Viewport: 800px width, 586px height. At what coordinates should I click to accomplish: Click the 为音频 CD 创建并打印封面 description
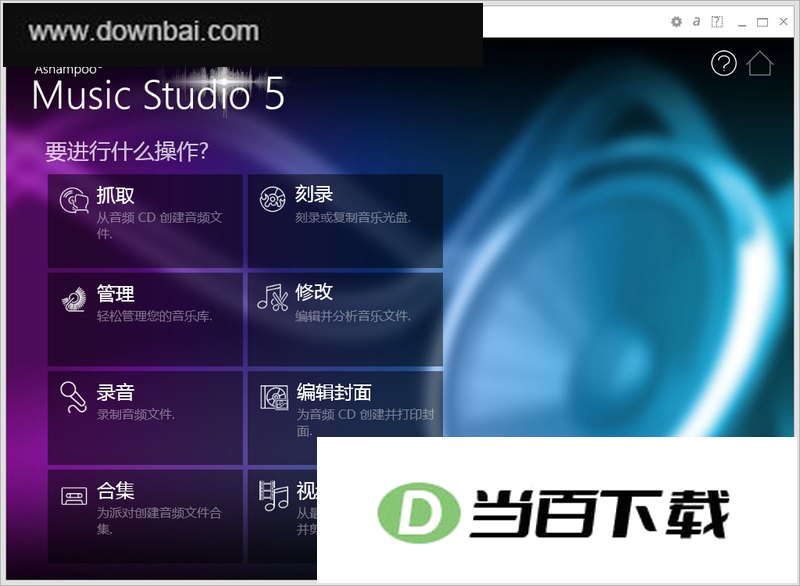click(x=365, y=422)
